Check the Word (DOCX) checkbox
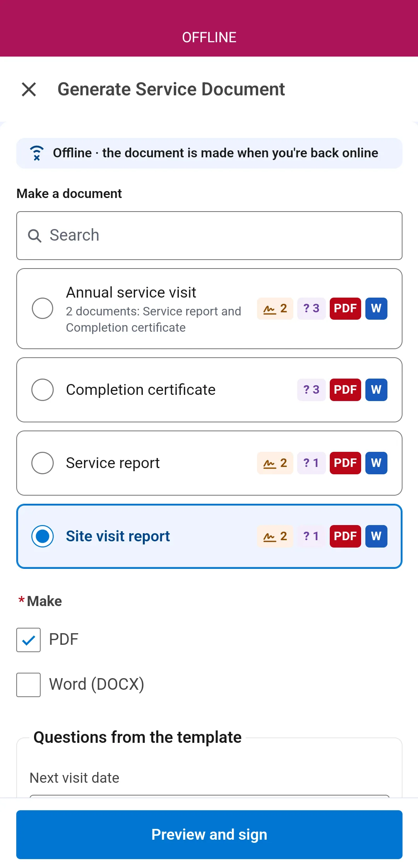Viewport: 418px width, 868px height. coord(28,685)
